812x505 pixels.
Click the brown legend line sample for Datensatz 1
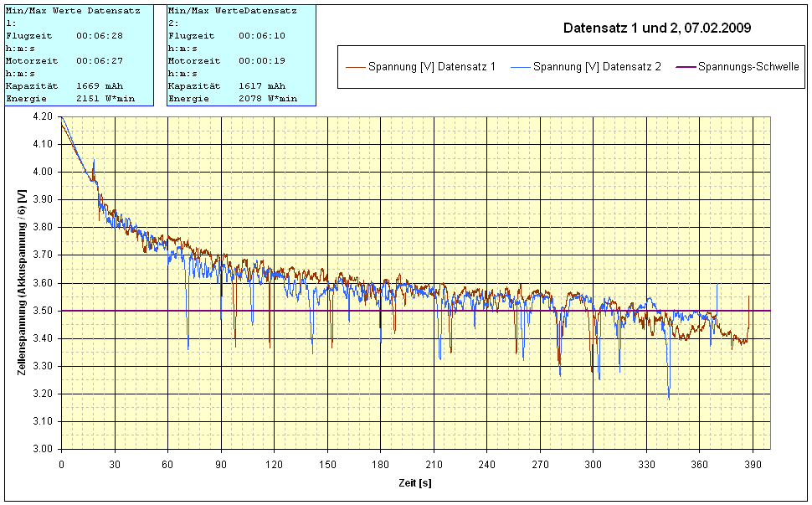coord(355,67)
